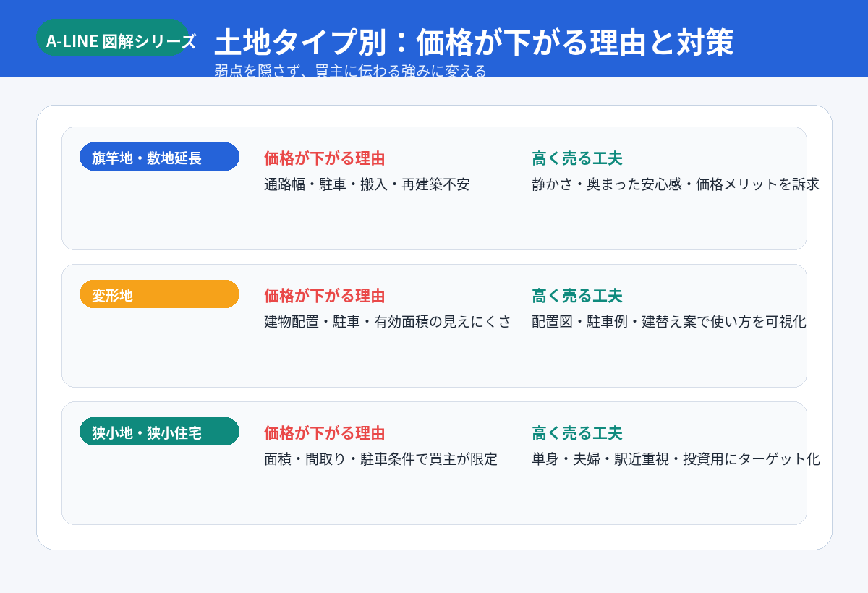Click text 配置図・駐車例・建替え案で使い方を可視化
This screenshot has height=593, width=868.
click(669, 322)
